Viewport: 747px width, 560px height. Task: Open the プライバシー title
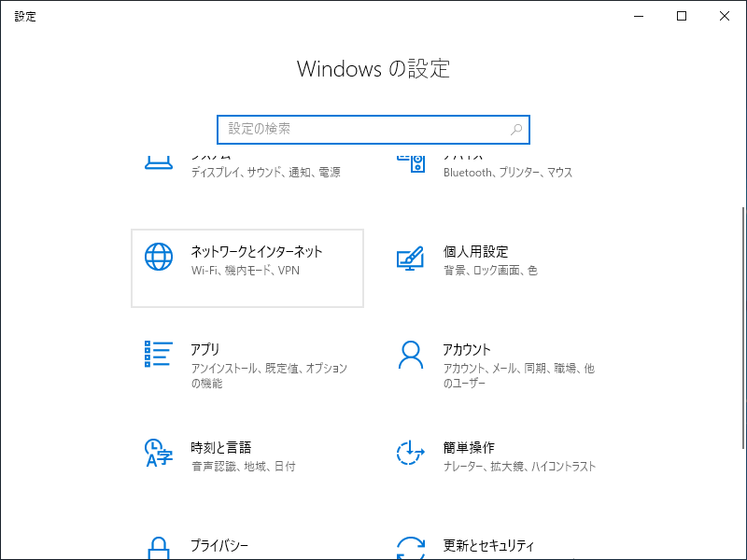click(x=219, y=546)
